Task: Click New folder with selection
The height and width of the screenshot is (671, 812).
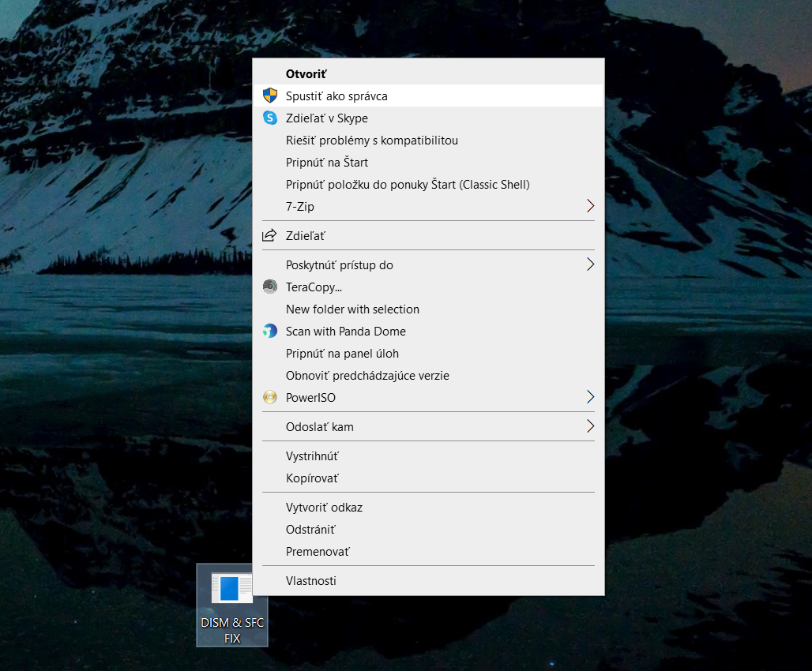Action: tap(352, 309)
